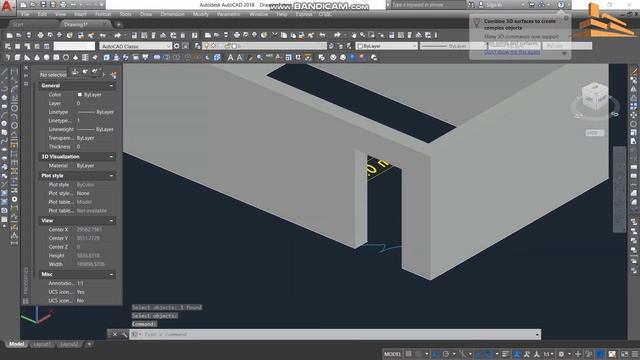Switch to the Model tab
The height and width of the screenshot is (360, 640).
16,344
